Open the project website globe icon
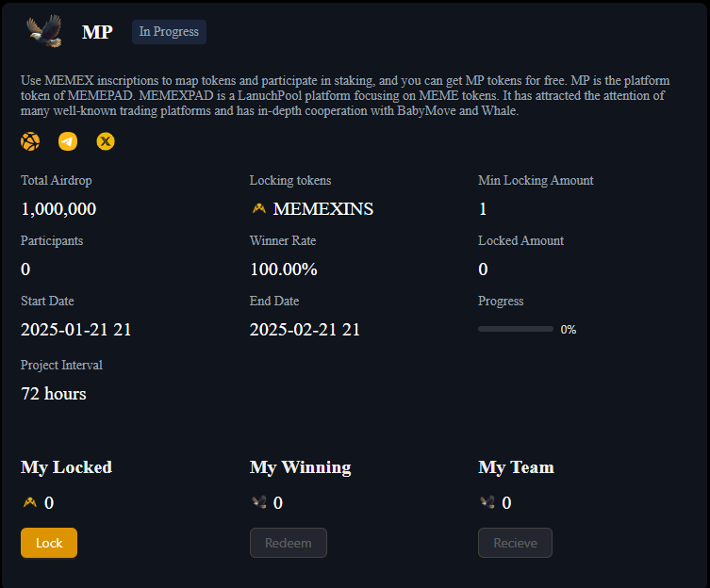This screenshot has width=710, height=588. [30, 141]
